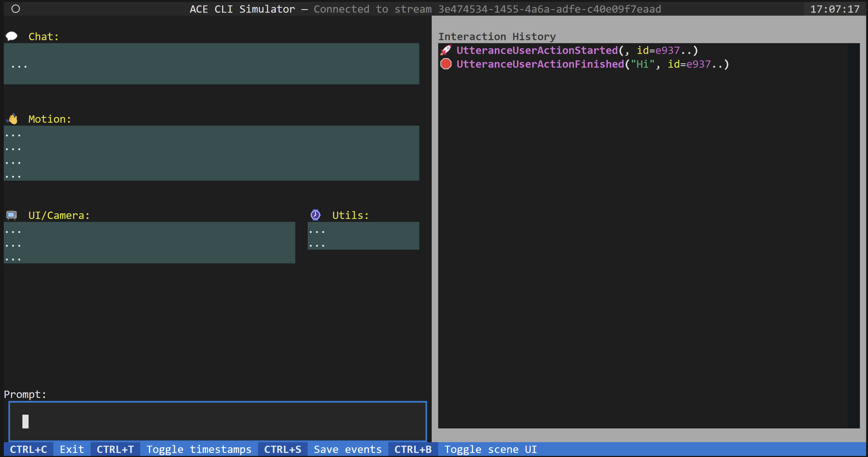The image size is (868, 457).
Task: Click the Utils panel area
Action: [363, 236]
